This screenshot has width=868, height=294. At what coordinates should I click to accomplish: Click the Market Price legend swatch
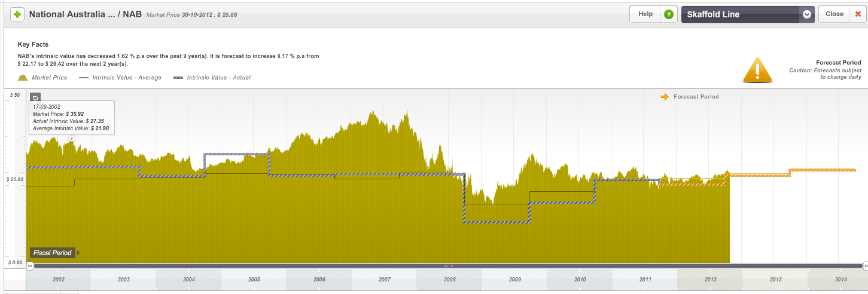[23, 78]
